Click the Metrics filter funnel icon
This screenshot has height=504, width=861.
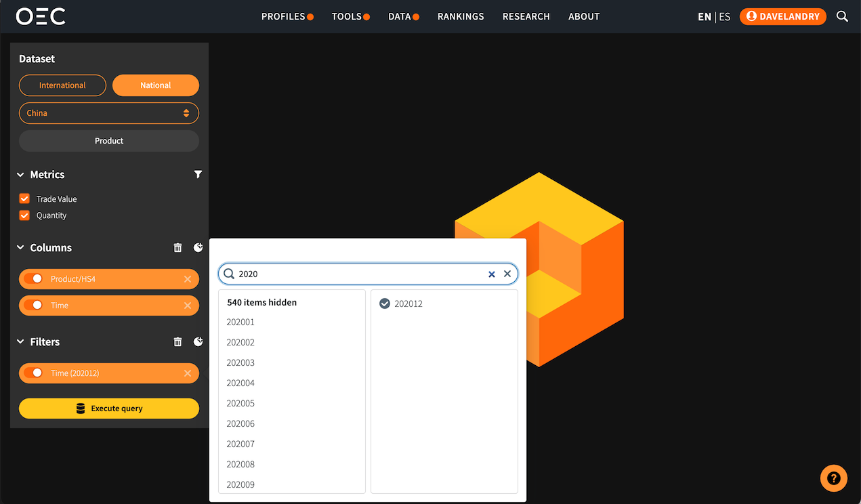198,175
